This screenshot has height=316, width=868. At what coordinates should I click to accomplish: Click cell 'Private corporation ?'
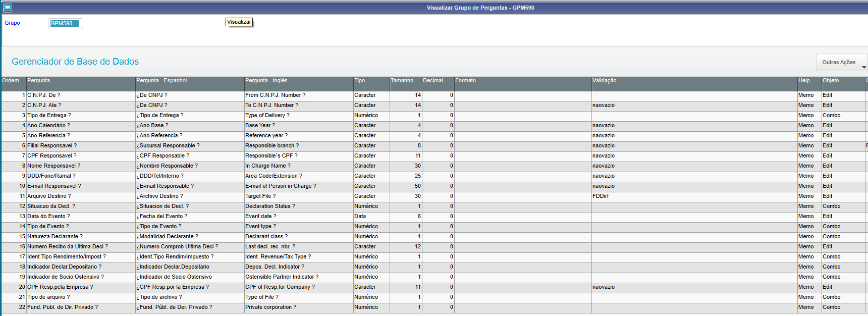tap(299, 307)
